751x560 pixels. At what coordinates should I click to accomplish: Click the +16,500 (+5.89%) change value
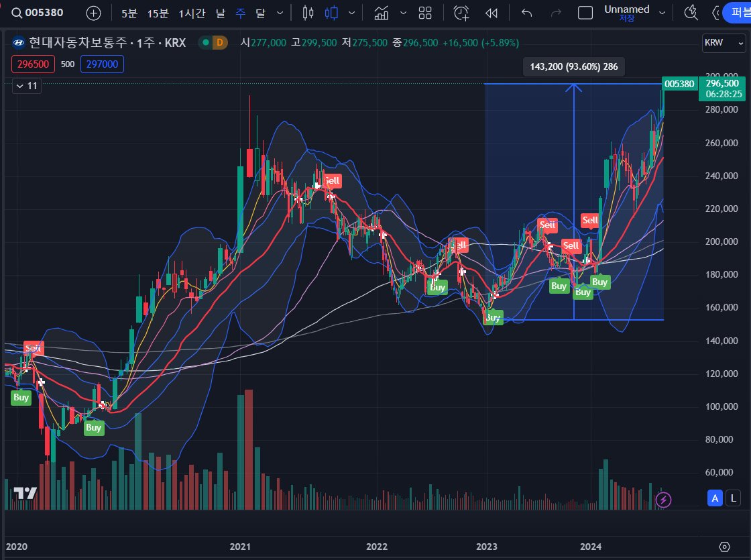[x=480, y=43]
